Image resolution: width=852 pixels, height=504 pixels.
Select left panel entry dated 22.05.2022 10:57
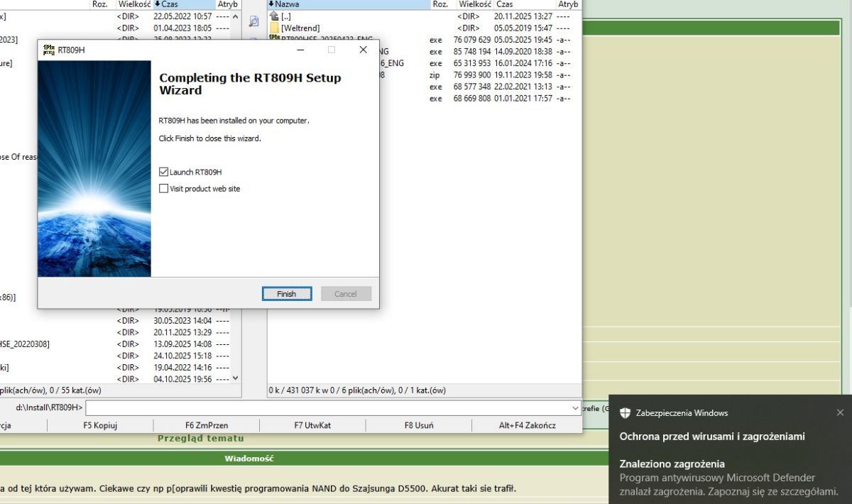pyautogui.click(x=115, y=16)
